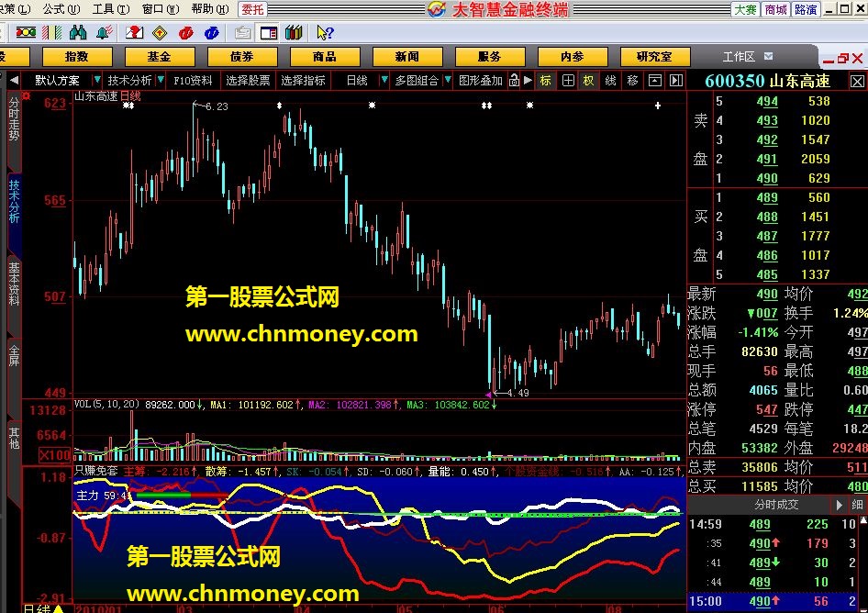This screenshot has width=868, height=613.
Task: Click the panel-right arrow icon in chart toolbar
Action: click(x=676, y=81)
